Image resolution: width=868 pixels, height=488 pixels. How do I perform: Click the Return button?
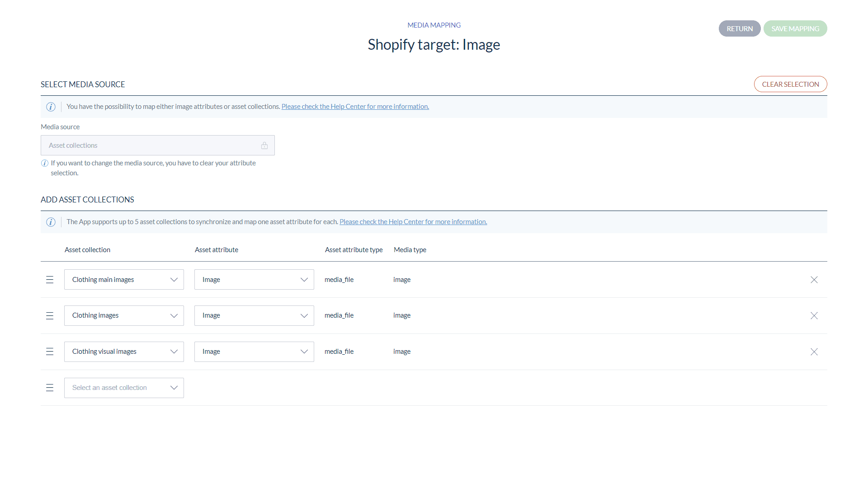click(740, 28)
